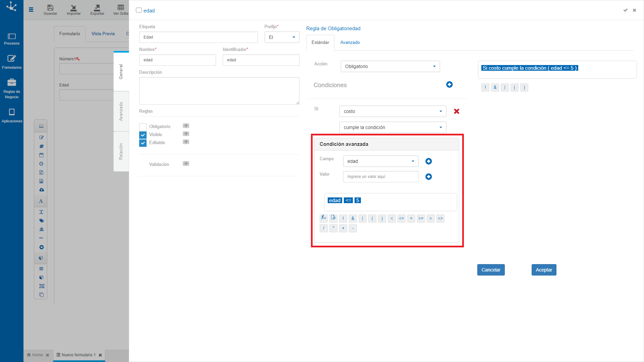This screenshot has height=362, width=644.
Task: Switch to the Vista Previa tab
Action: pos(103,34)
